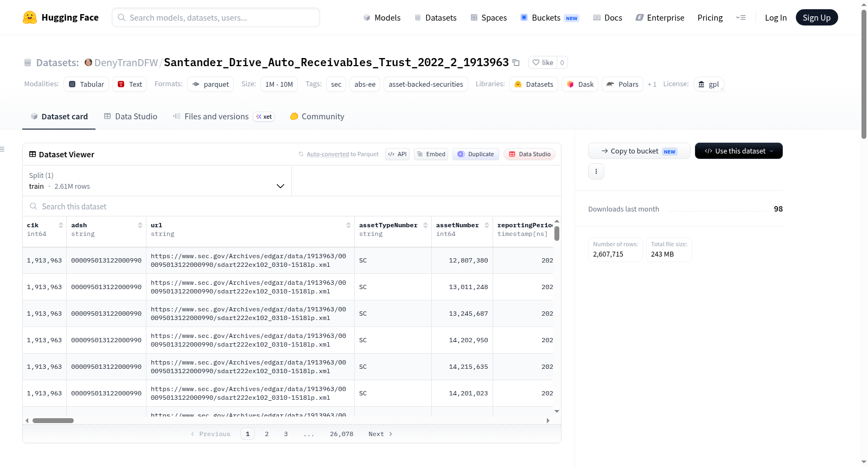Open Spaces in the top navigation
Image resolution: width=868 pixels, height=467 pixels.
(x=488, y=18)
